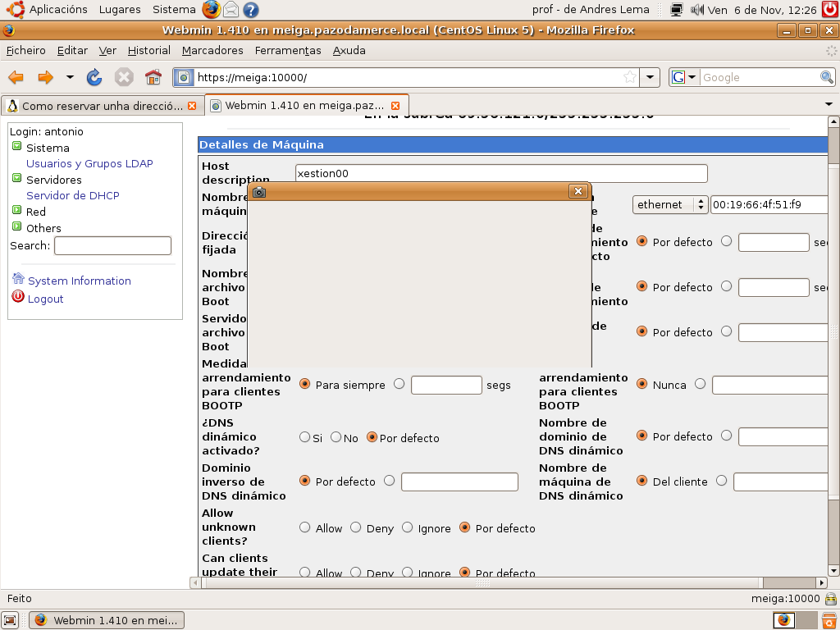Open the Servidor de DHCP link
The width and height of the screenshot is (840, 630).
tap(73, 195)
